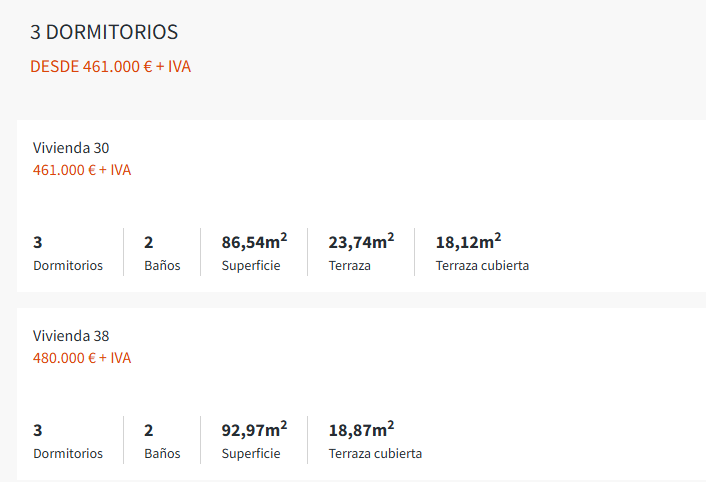
Task: Click the Superficie label below 86,54m²
Action: [251, 266]
